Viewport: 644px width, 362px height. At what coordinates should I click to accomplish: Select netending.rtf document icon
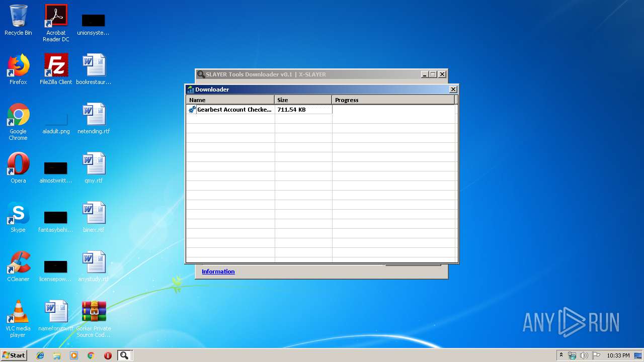(x=94, y=119)
